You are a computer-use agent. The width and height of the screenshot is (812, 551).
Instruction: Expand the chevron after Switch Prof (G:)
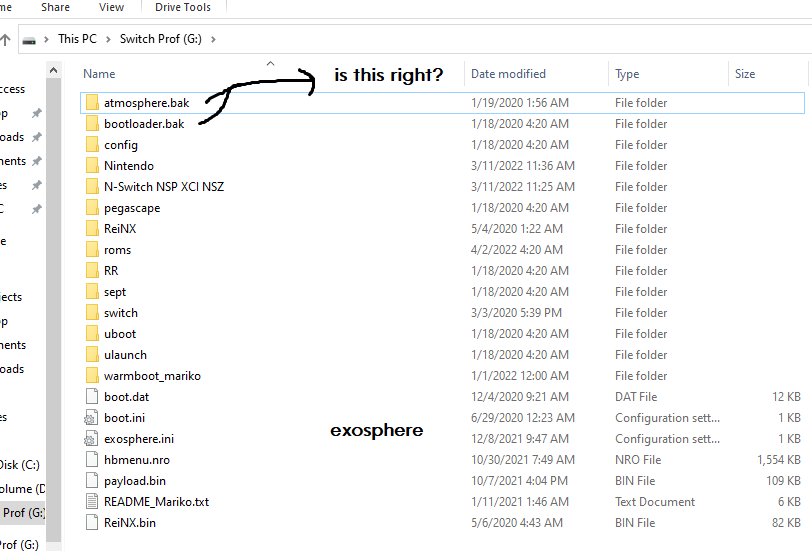coord(213,39)
